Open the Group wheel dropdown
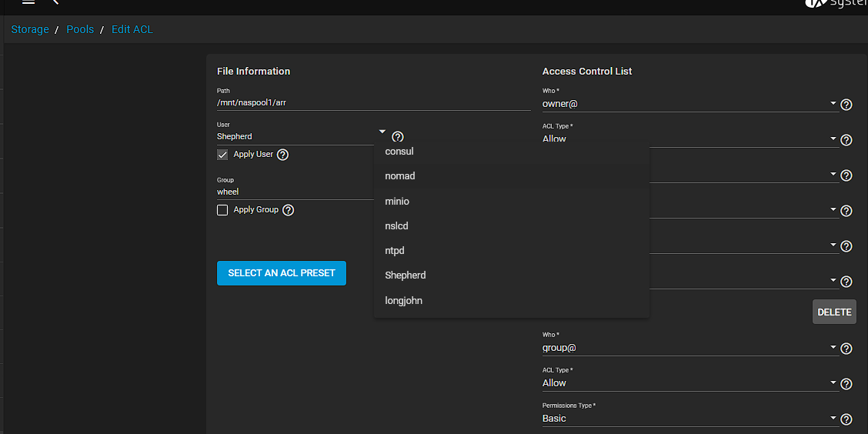Screen dimensions: 868x434 (295, 192)
